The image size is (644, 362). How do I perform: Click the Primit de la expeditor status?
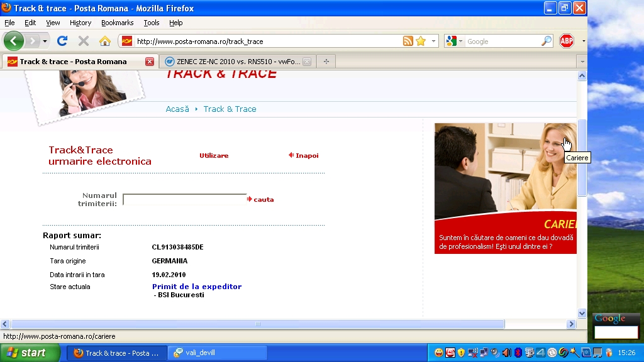coord(197,287)
